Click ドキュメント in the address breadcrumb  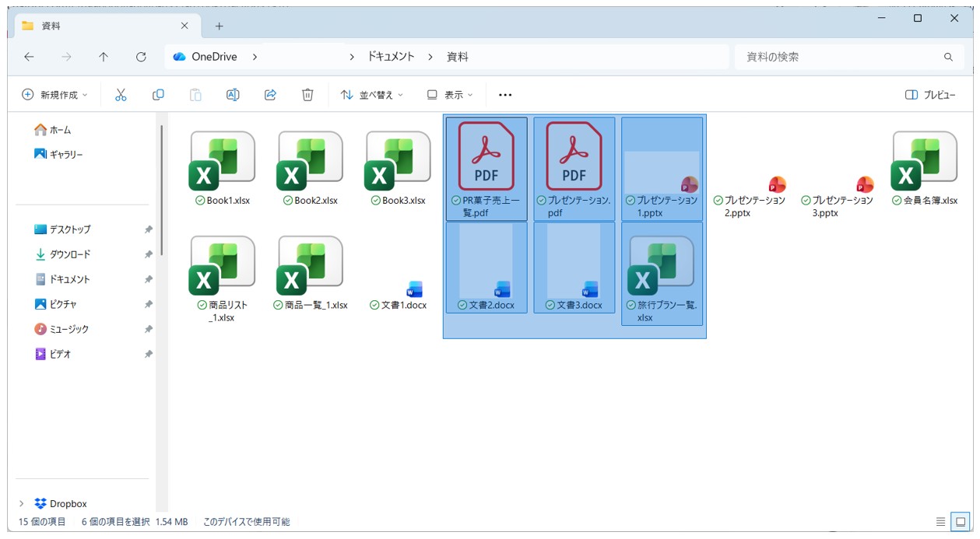click(x=391, y=57)
